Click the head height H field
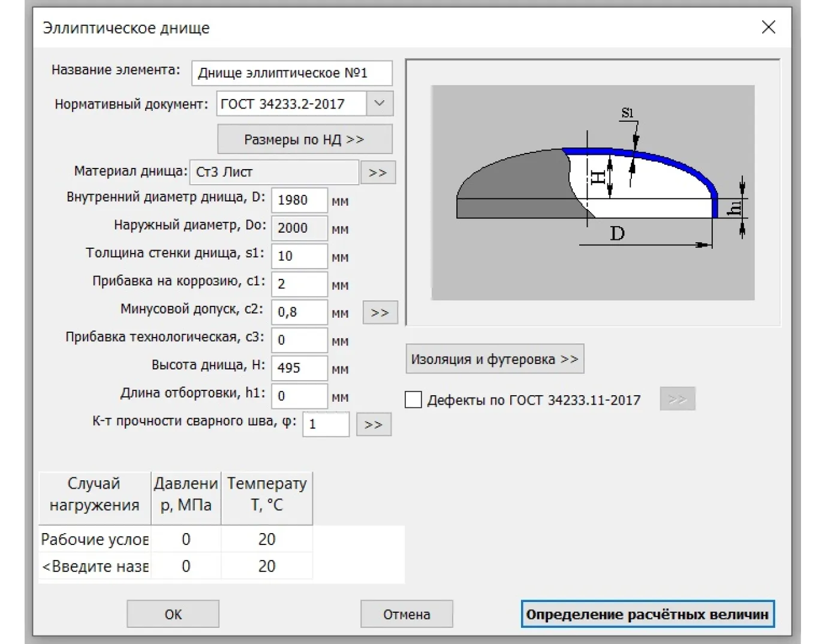 point(299,368)
